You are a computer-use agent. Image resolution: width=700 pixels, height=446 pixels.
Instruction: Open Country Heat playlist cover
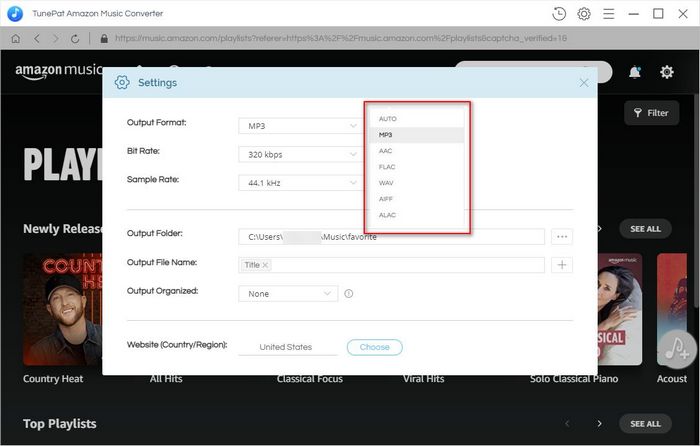tap(62, 309)
